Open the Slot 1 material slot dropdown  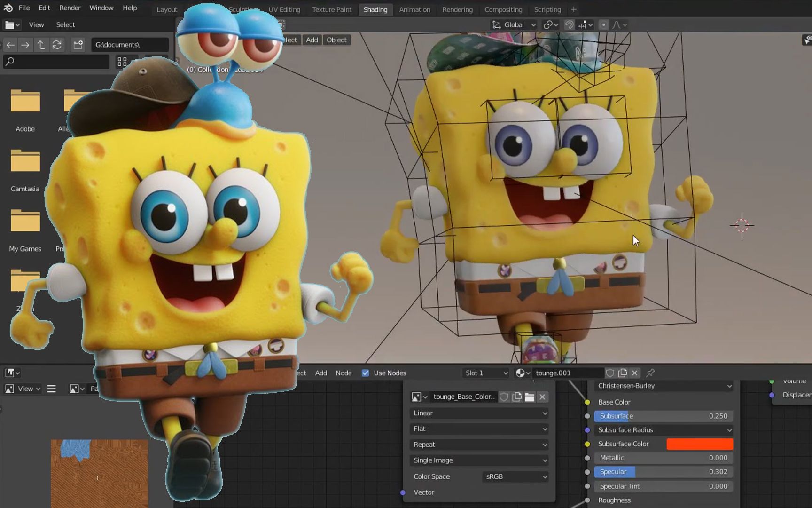tap(486, 373)
